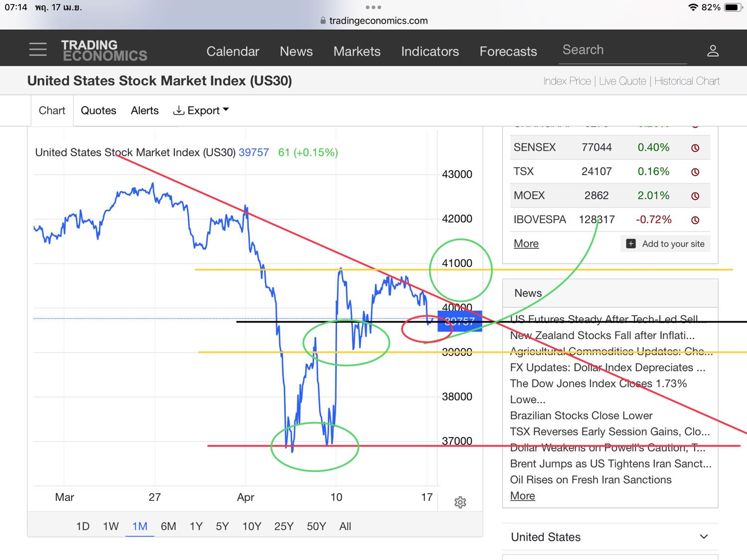Click the SENSEX clock icon

coord(695,148)
